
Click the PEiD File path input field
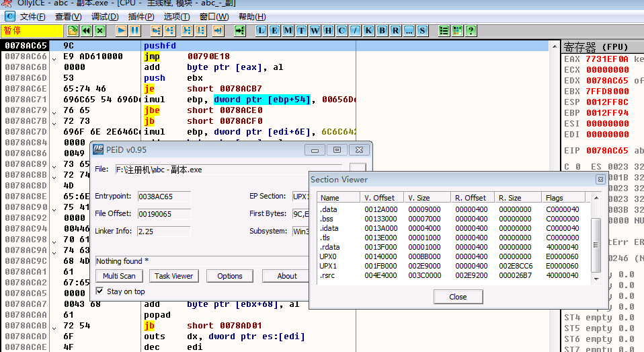[x=228, y=170]
